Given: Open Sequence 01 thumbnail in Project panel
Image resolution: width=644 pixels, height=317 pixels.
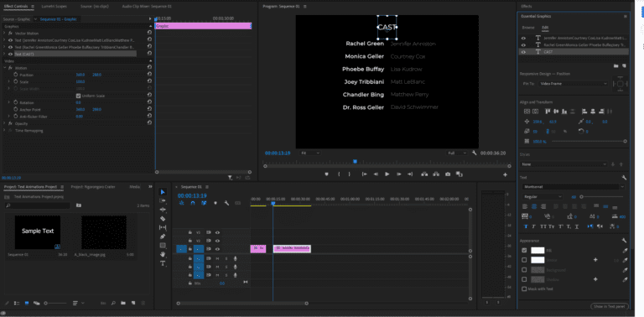Looking at the screenshot, I should pyautogui.click(x=38, y=232).
